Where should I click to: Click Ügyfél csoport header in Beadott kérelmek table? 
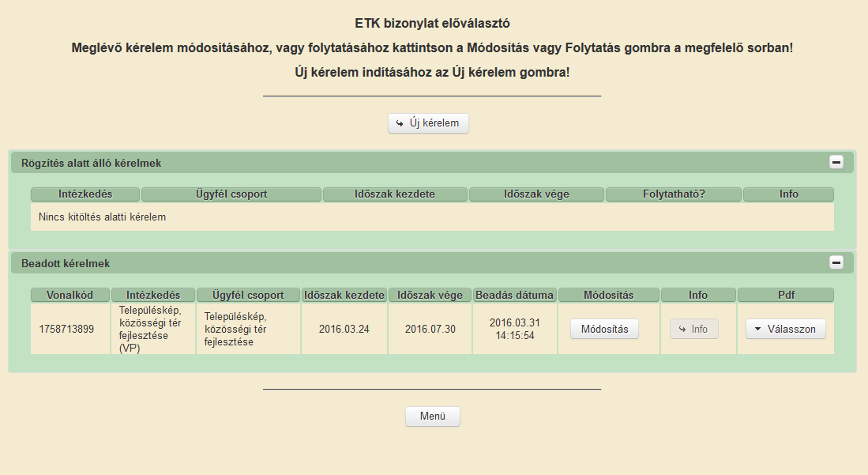[x=248, y=295]
